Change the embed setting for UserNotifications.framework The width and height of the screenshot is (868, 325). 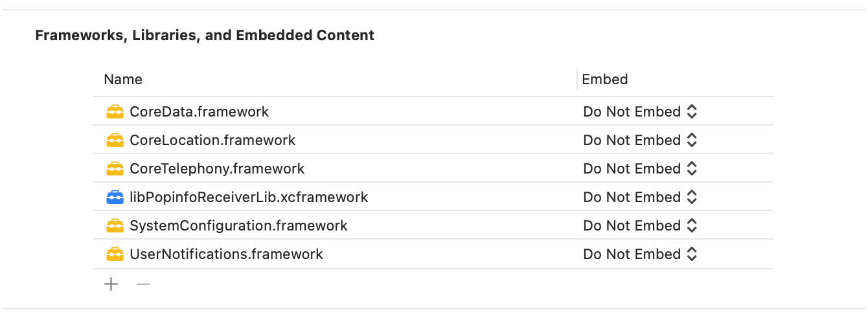point(640,254)
